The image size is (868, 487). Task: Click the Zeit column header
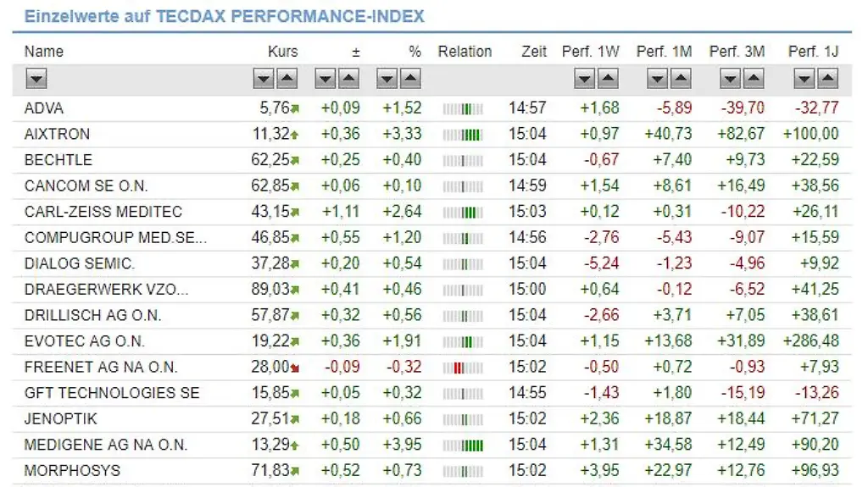coord(534,52)
